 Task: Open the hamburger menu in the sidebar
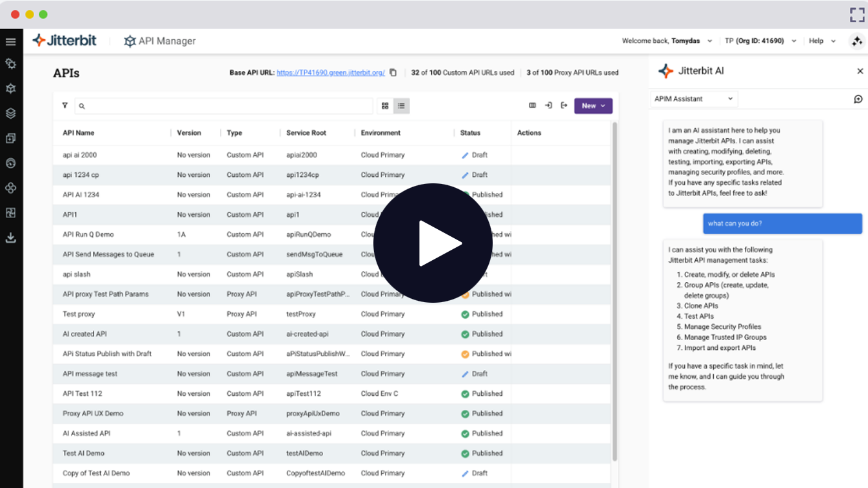(10, 41)
